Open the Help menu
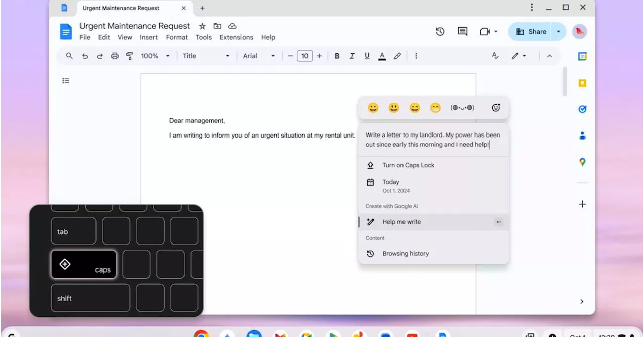Image resolution: width=644 pixels, height=337 pixels. point(268,37)
